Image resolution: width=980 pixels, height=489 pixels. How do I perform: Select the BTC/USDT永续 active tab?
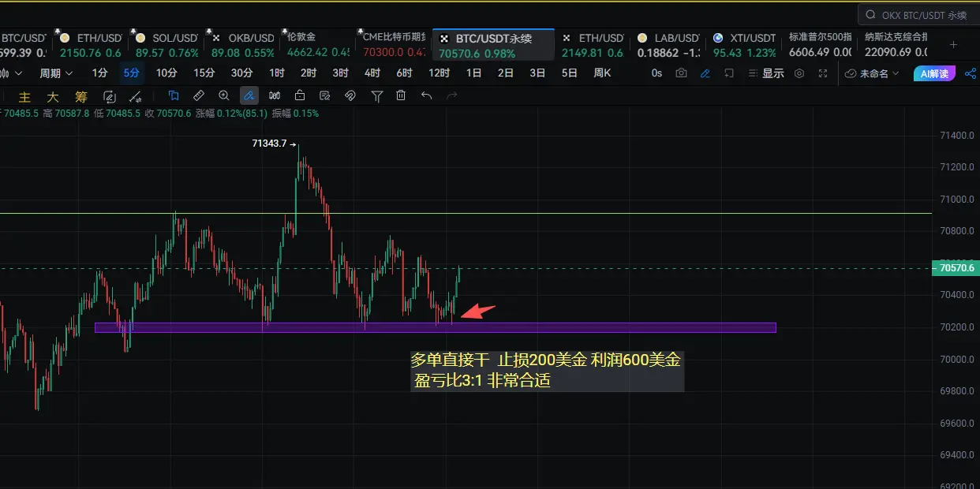(493, 45)
